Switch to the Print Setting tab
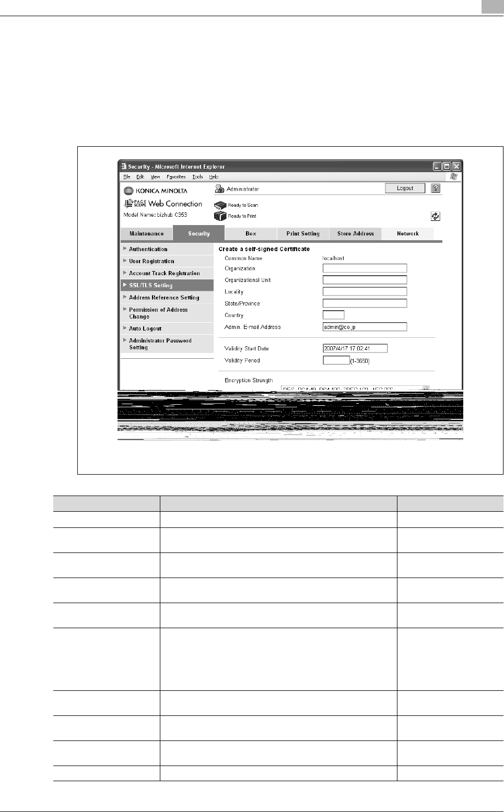Image resolution: width=504 pixels, height=812 pixels. pyautogui.click(x=303, y=233)
